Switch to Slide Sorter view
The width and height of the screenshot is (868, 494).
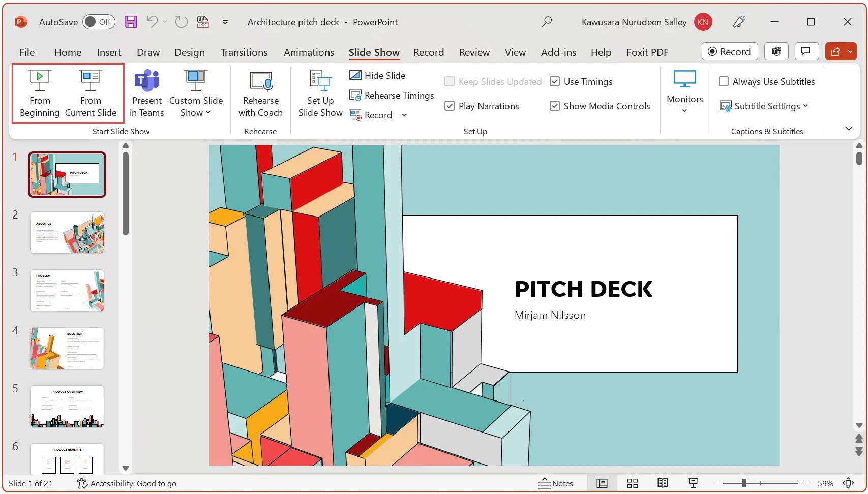[x=632, y=483]
